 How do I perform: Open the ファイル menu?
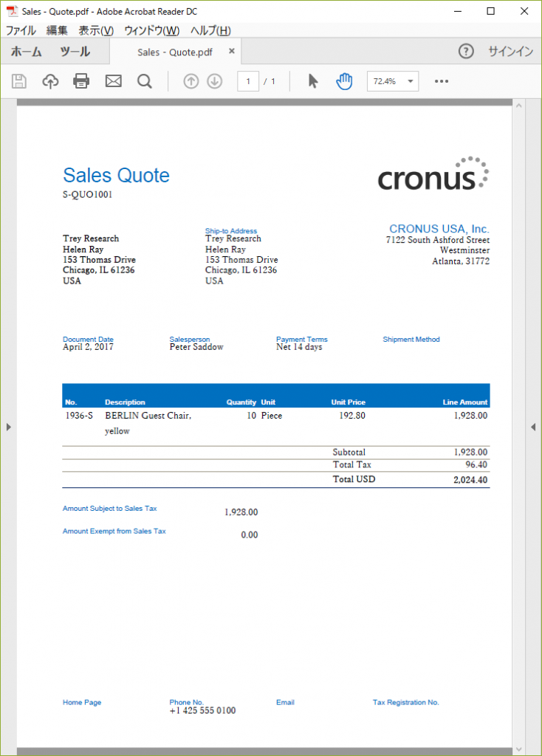coord(21,30)
